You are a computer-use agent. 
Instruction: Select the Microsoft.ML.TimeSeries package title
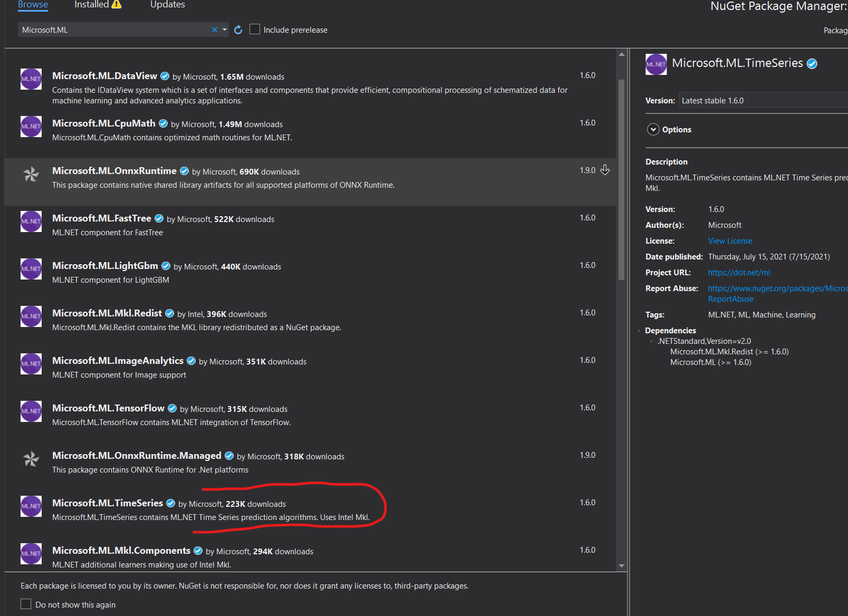[108, 503]
